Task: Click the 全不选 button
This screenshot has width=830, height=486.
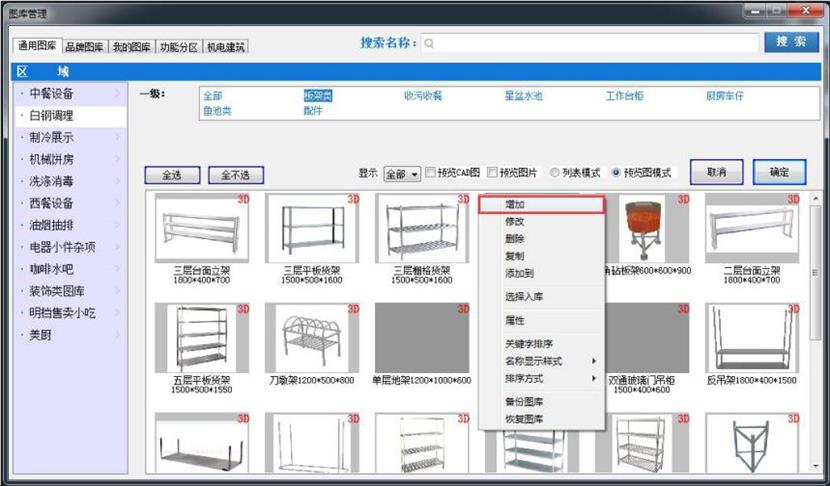Action: pos(236,175)
